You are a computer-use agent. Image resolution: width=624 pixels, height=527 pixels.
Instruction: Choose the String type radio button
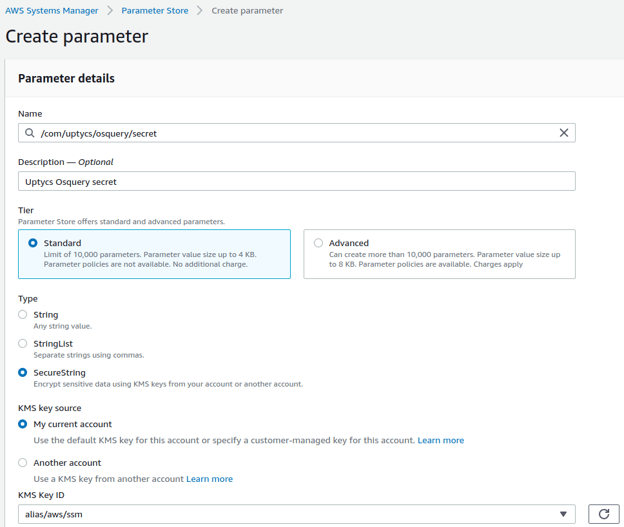pos(23,315)
